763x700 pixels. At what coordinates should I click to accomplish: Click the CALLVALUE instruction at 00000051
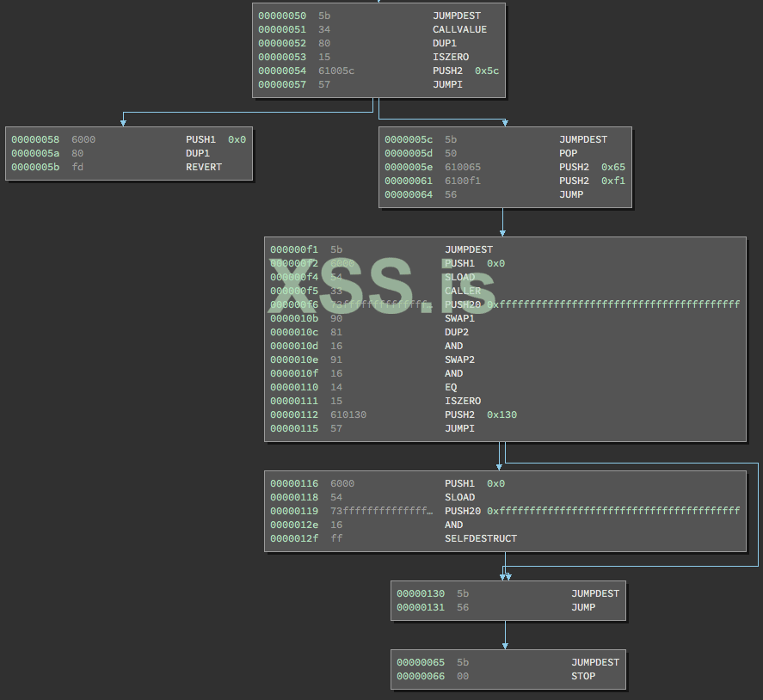459,29
